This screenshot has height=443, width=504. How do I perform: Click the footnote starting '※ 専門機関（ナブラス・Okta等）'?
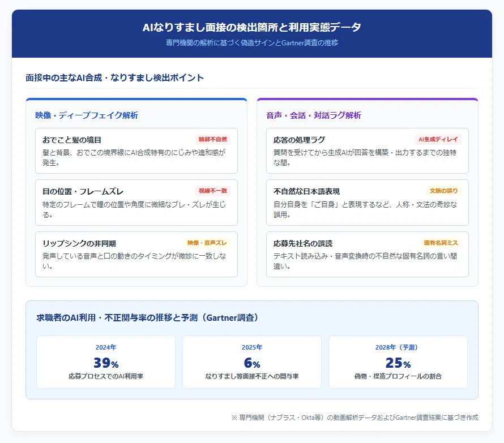[x=355, y=418]
